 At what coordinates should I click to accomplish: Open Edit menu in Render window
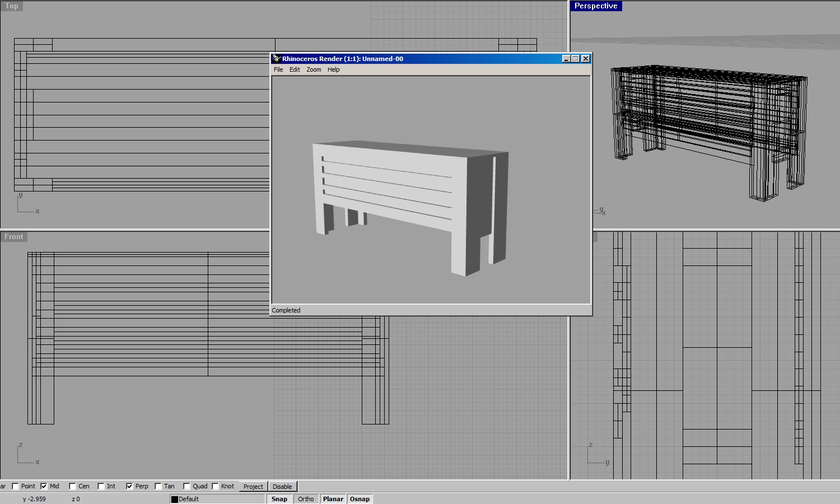click(295, 69)
